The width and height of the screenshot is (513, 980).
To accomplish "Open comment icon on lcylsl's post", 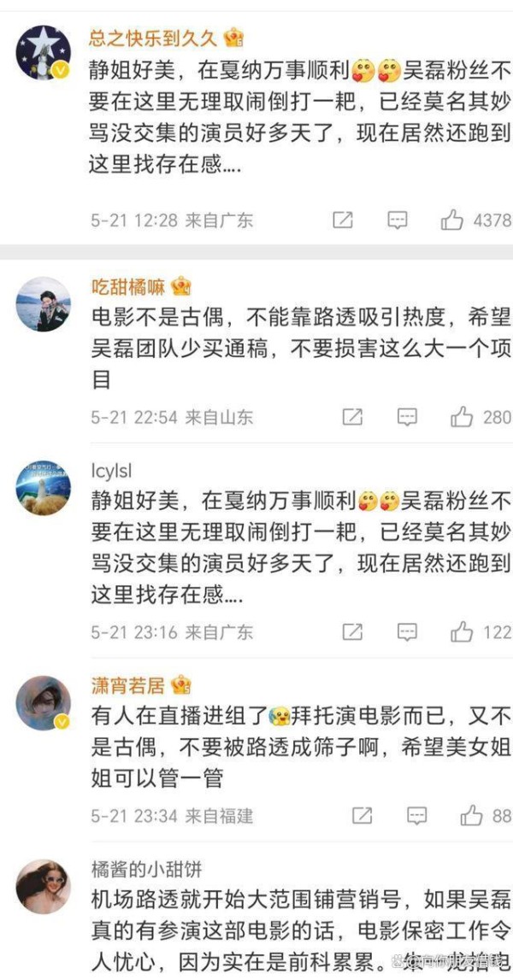I will click(407, 632).
